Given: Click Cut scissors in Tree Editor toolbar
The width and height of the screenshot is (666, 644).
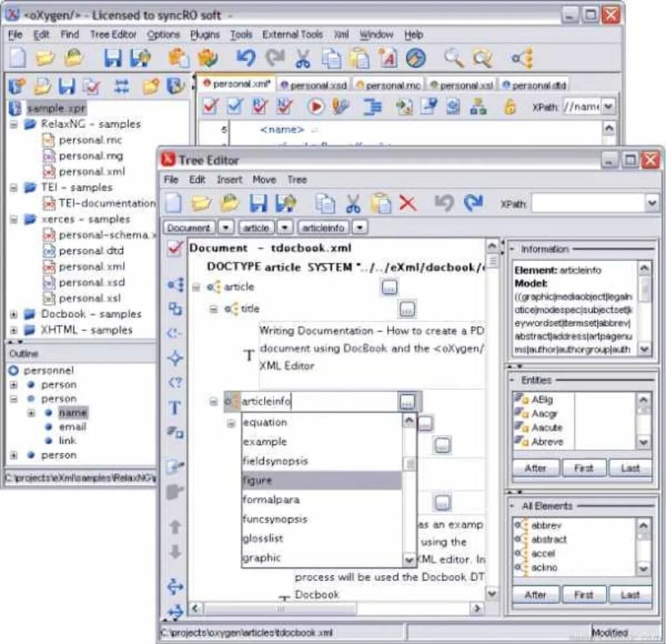Looking at the screenshot, I should 353,203.
